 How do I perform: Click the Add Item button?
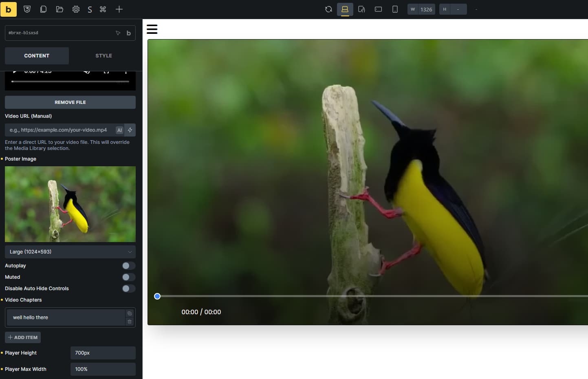point(23,337)
